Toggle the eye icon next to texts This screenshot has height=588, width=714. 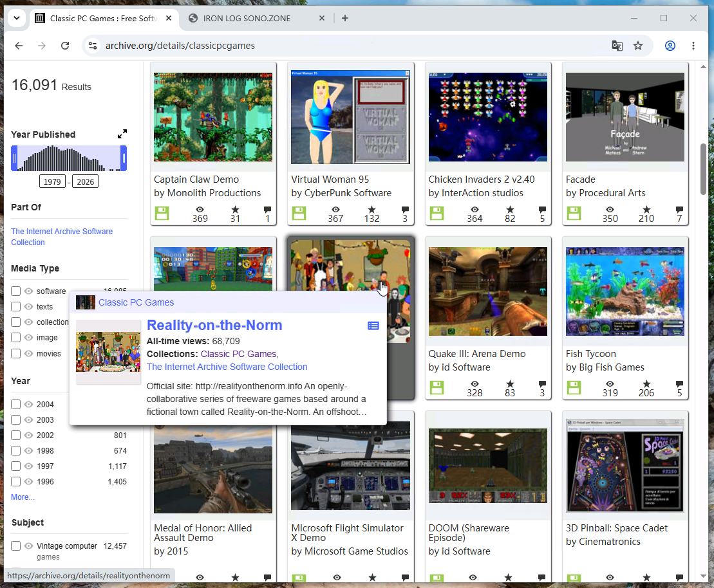pos(29,307)
